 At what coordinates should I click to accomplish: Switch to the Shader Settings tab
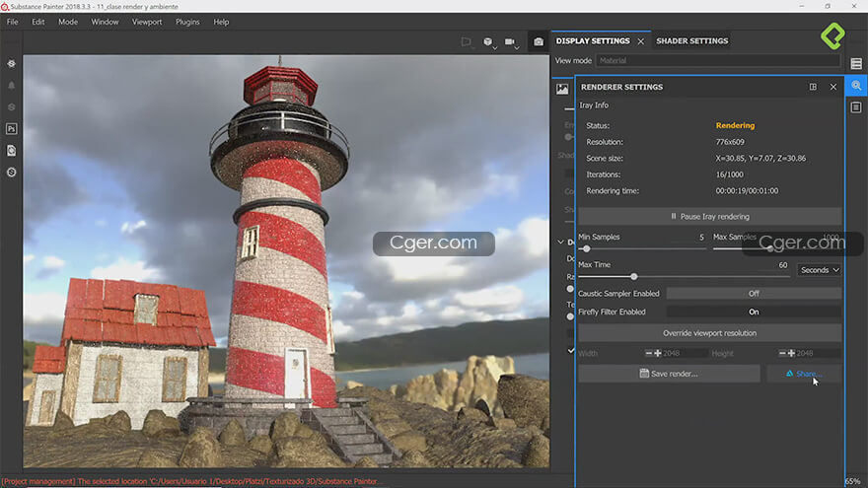tap(692, 41)
